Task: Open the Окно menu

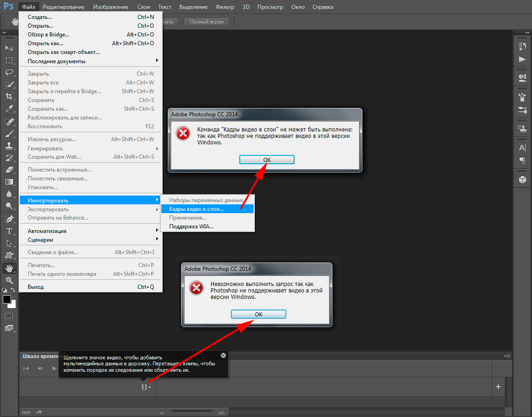Action: click(x=298, y=7)
